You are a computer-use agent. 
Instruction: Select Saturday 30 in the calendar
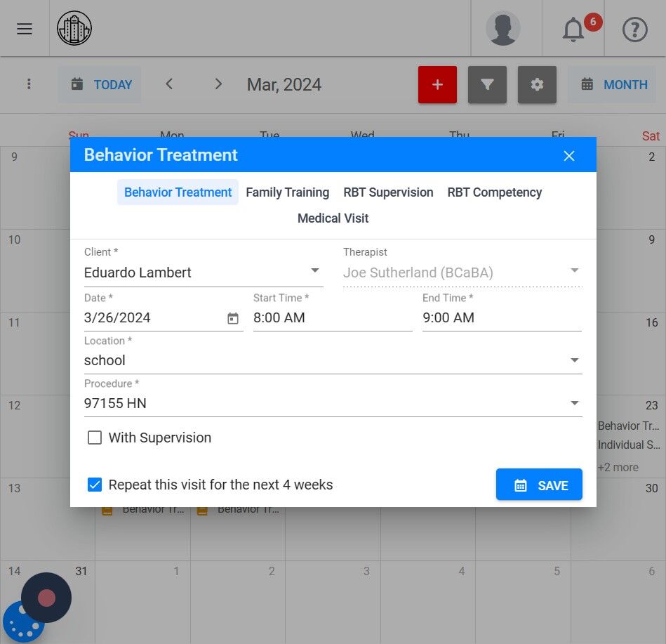pos(651,488)
